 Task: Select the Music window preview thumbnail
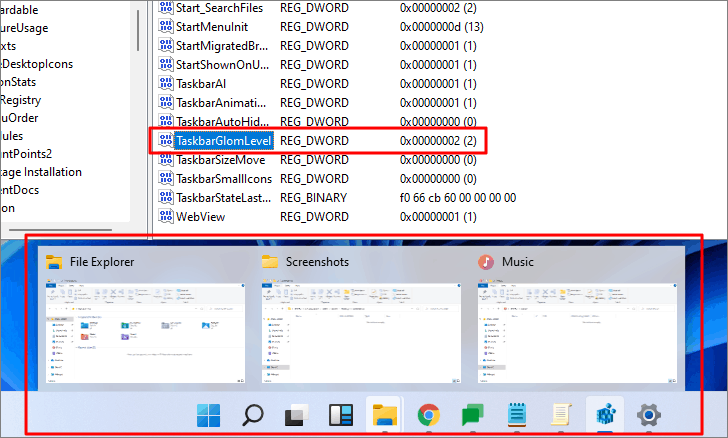[577, 333]
